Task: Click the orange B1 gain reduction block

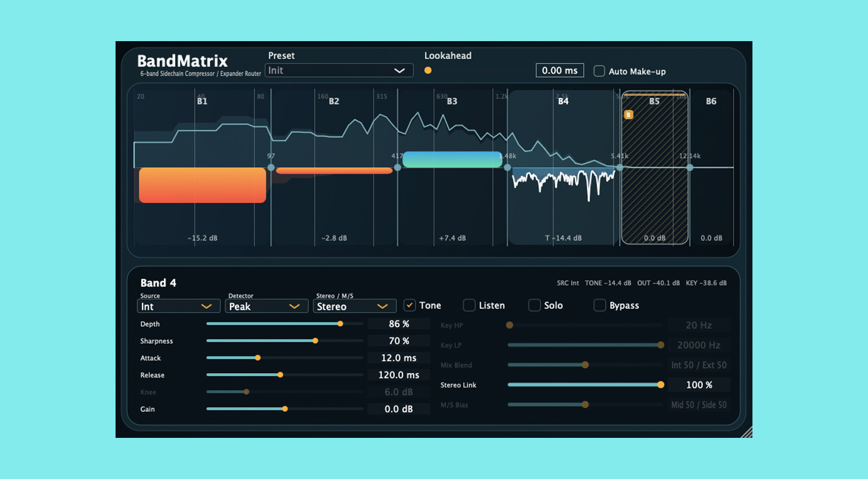Action: click(x=202, y=185)
